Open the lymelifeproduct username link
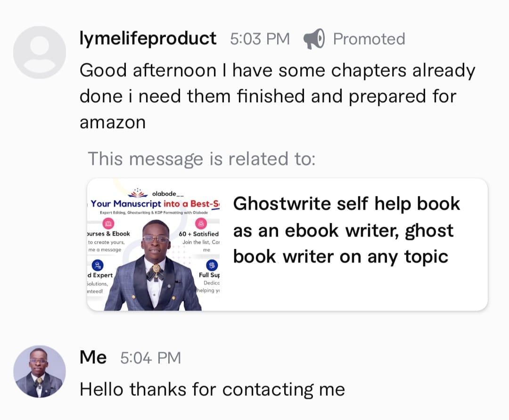This screenshot has width=509, height=420. (x=148, y=38)
